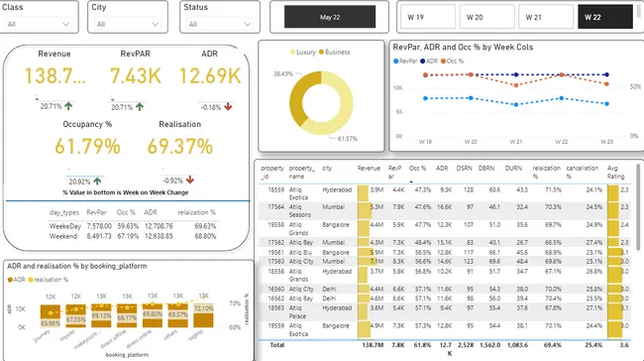Select property id 18563 row
644x361 pixels.
[445, 311]
